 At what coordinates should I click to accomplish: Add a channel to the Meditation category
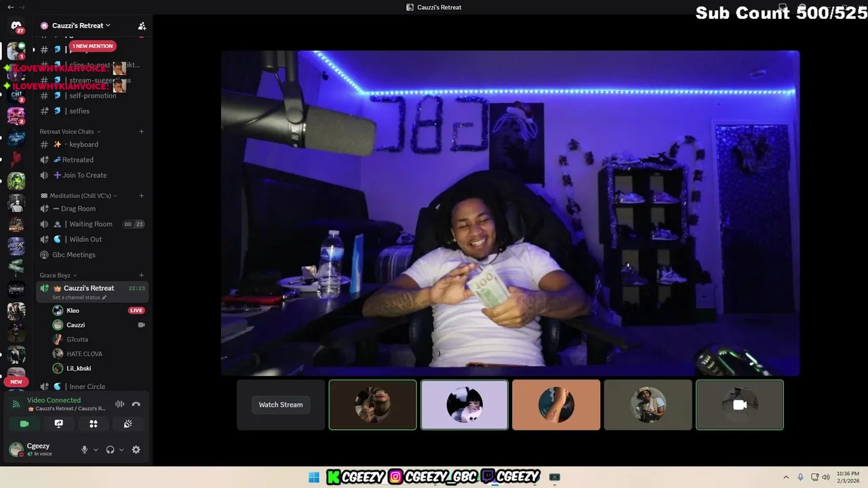(x=141, y=196)
